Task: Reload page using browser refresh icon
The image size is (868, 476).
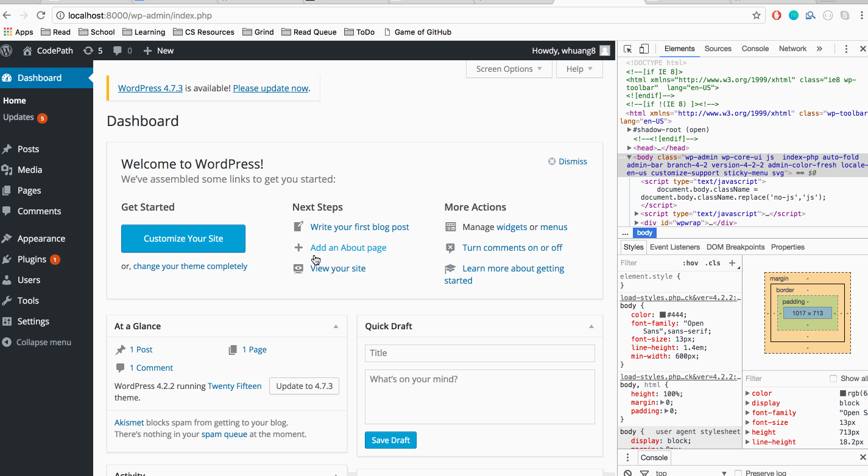Action: [41, 15]
